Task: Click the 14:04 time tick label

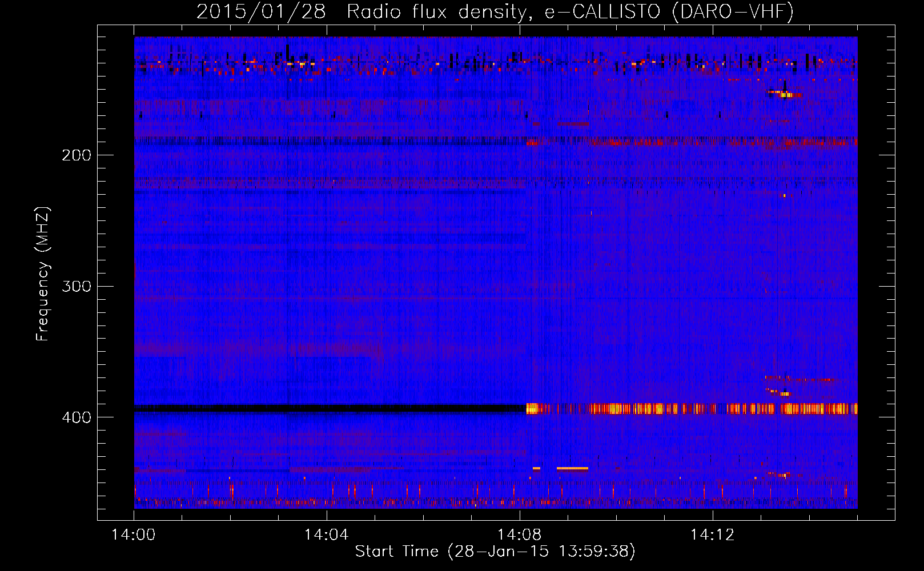Action: pos(327,535)
